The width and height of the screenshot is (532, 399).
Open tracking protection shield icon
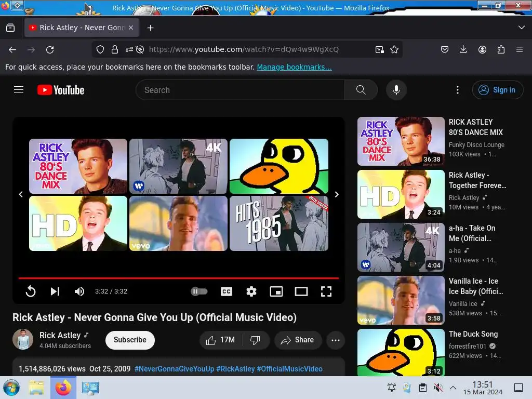[100, 49]
